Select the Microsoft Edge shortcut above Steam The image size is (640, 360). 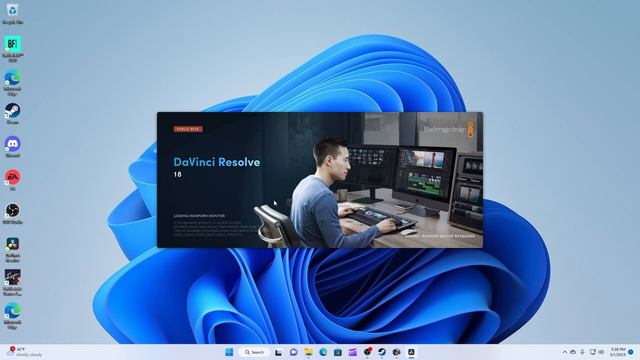tap(12, 82)
